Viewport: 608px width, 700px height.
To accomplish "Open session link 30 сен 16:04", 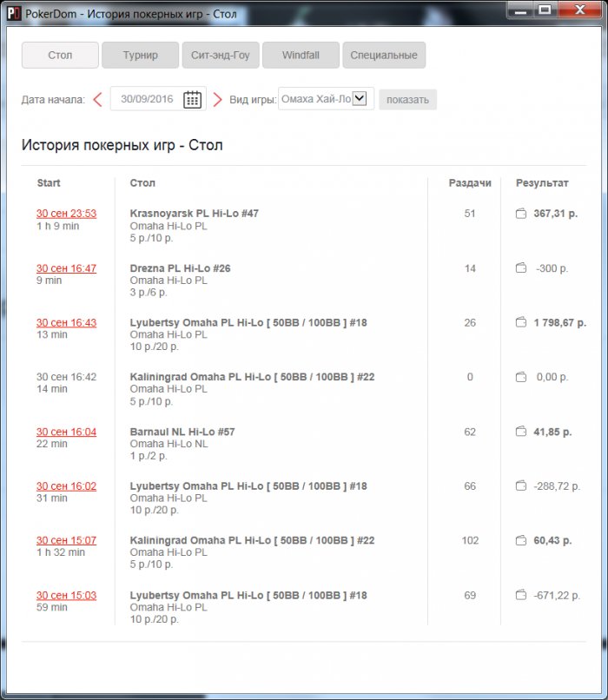I will (x=67, y=432).
